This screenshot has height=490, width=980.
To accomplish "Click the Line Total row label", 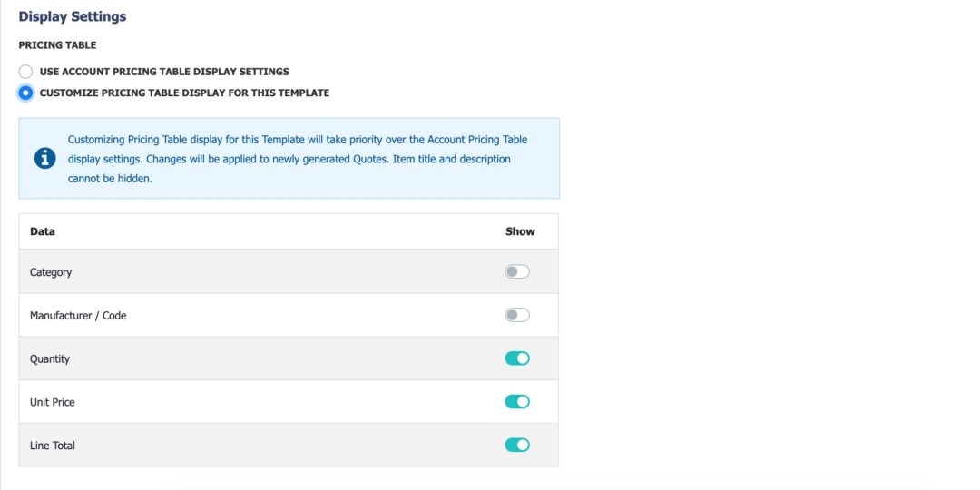I will click(53, 446).
